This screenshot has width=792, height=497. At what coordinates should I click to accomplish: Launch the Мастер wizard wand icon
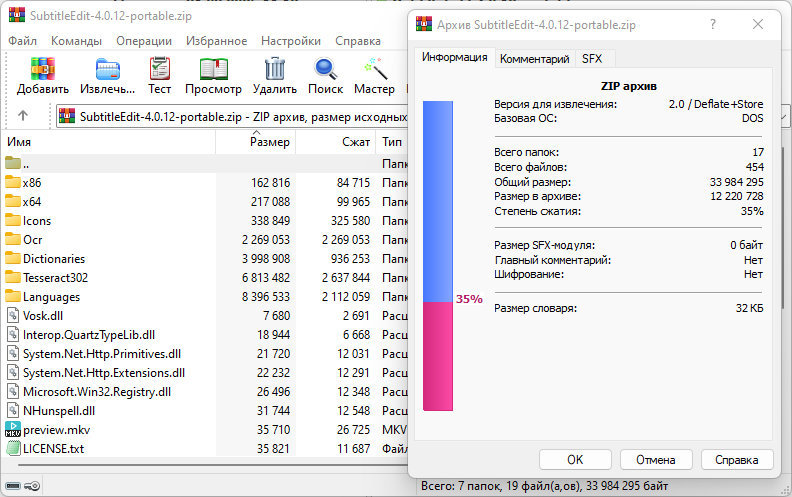(x=375, y=68)
